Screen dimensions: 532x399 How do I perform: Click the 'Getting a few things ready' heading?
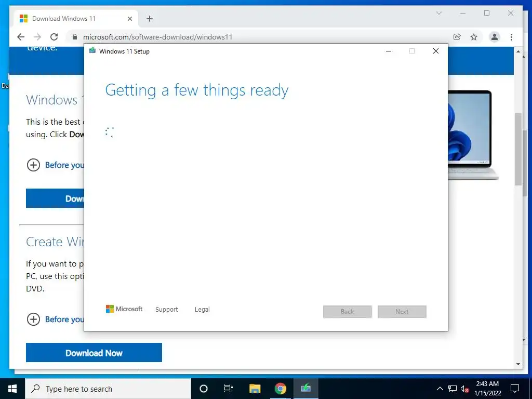click(x=197, y=90)
